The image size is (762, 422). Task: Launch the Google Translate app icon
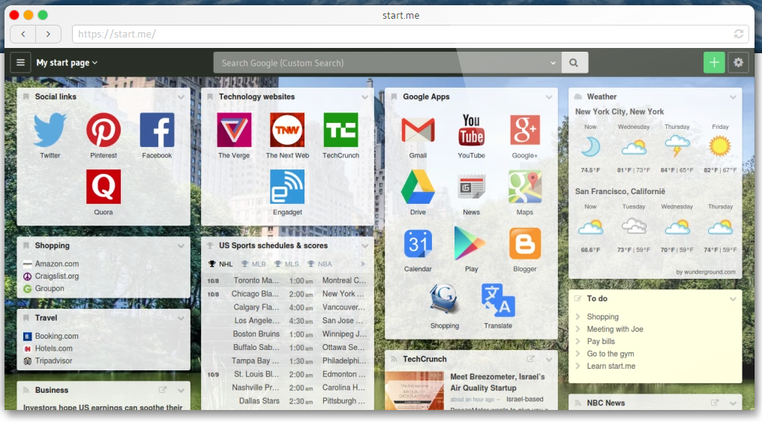point(498,300)
